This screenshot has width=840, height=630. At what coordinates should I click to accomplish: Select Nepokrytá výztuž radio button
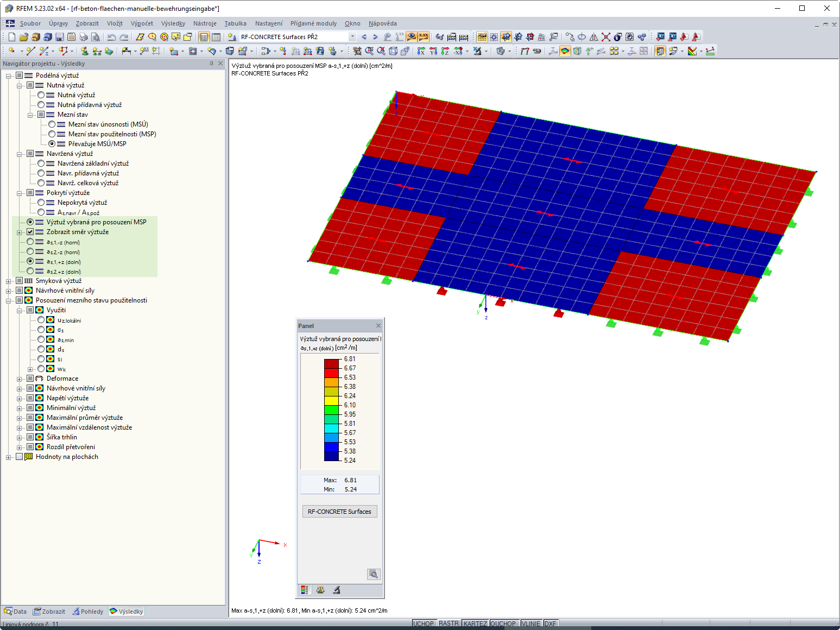pos(41,203)
